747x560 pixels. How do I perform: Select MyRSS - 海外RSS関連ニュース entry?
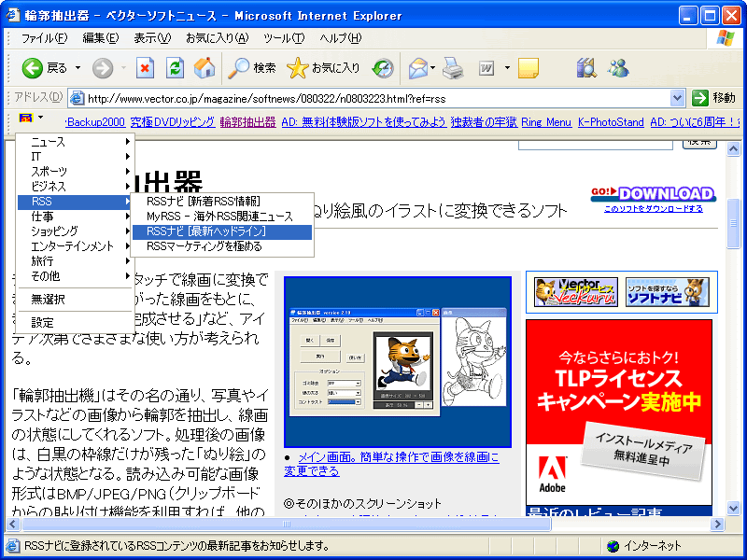222,217
